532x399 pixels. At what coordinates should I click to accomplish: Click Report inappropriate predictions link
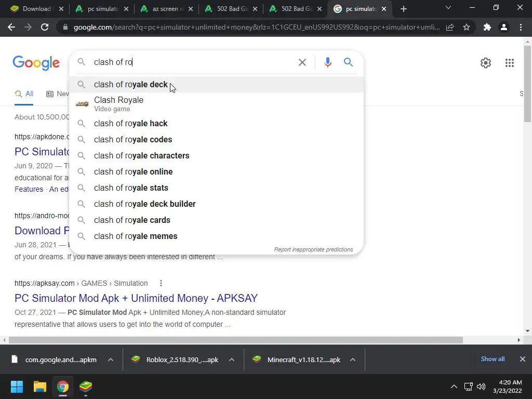pyautogui.click(x=313, y=249)
